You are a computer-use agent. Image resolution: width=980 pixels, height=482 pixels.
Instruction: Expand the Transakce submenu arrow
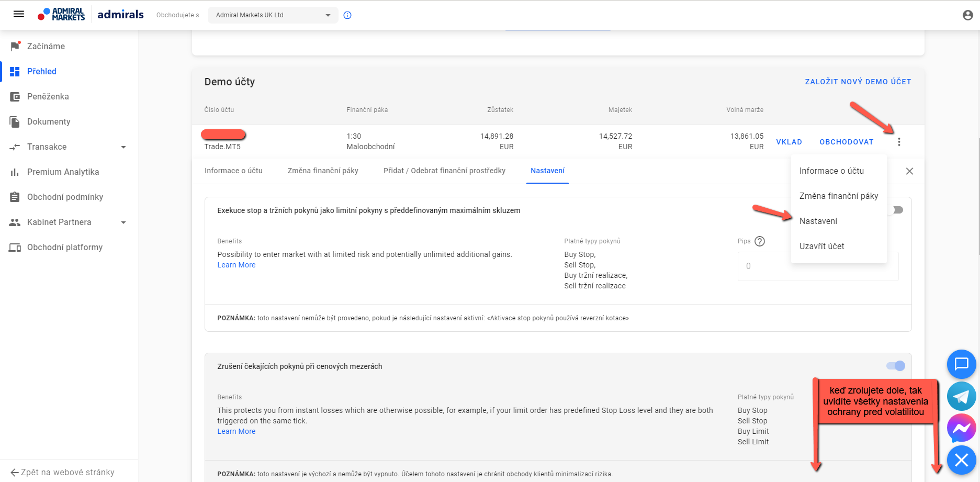pos(123,147)
